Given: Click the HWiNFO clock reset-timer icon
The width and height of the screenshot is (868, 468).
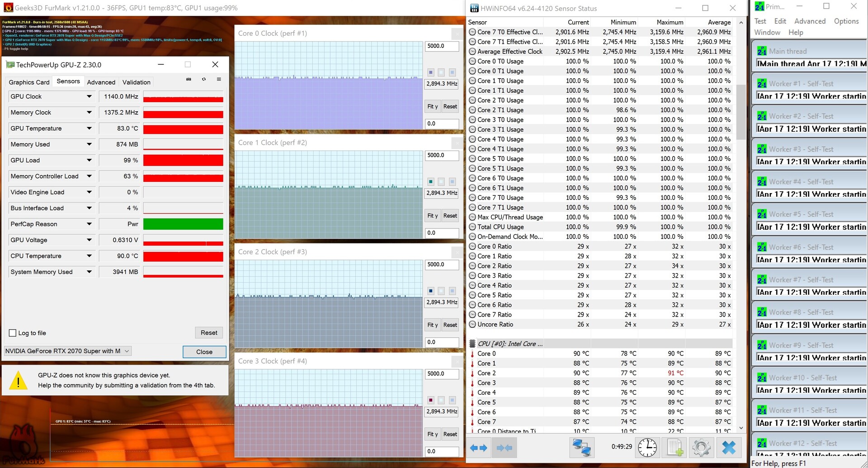Looking at the screenshot, I should [647, 448].
